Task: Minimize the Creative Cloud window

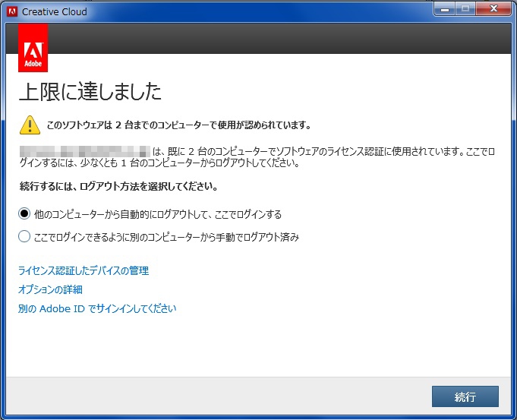Action: point(445,9)
